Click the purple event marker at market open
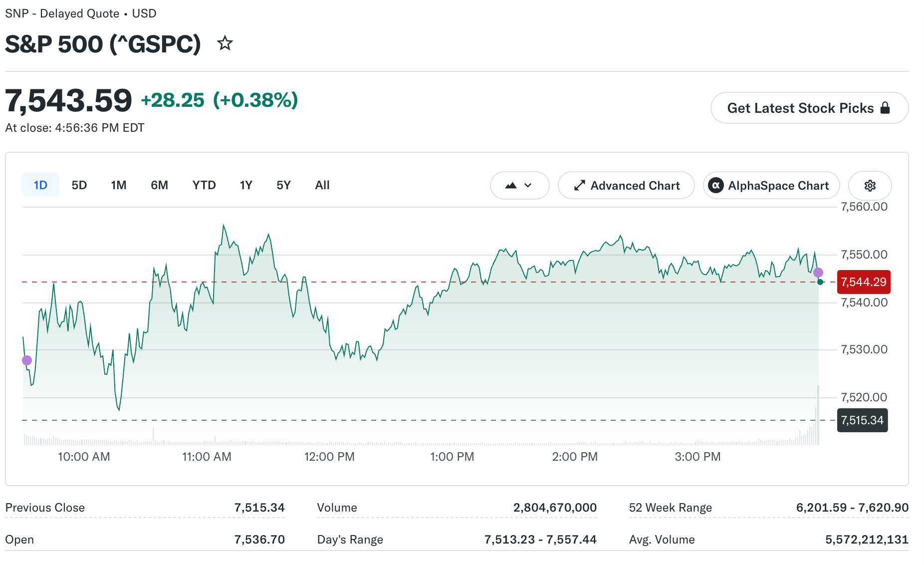The width and height of the screenshot is (924, 565). (x=27, y=360)
